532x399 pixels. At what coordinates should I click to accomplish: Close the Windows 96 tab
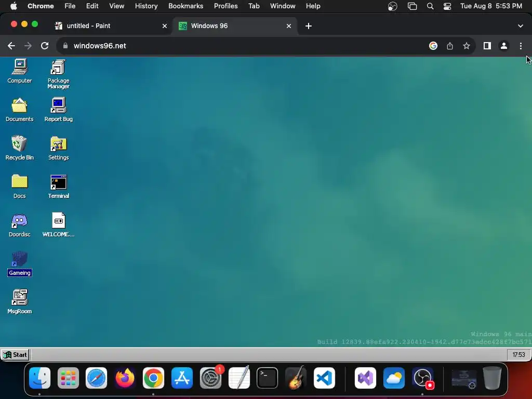(x=289, y=26)
